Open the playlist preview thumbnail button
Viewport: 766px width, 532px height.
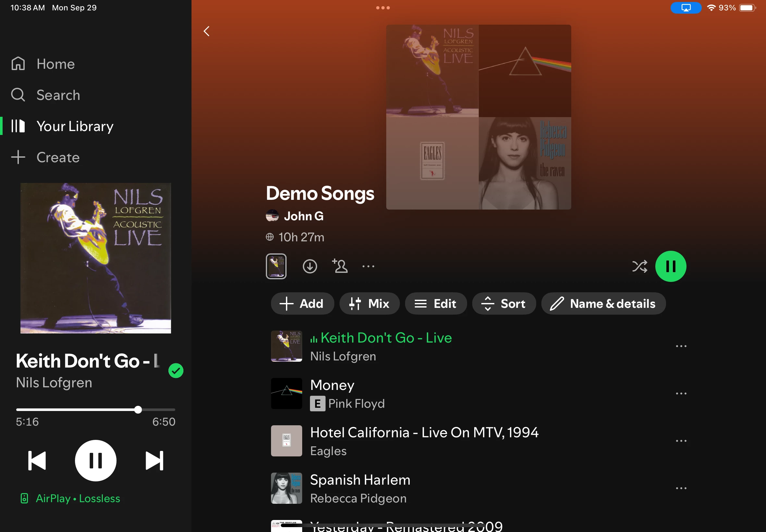tap(276, 266)
